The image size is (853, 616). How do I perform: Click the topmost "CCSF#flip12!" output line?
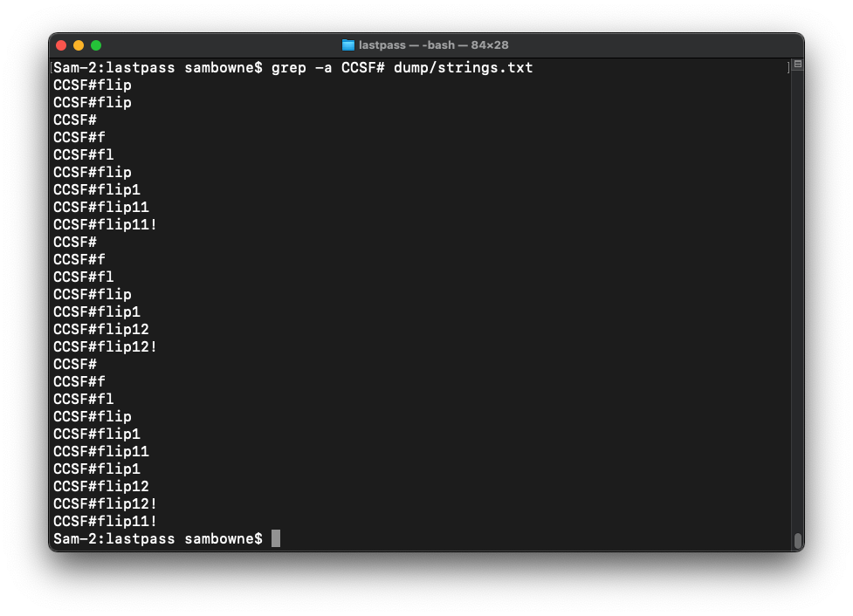[x=105, y=346]
